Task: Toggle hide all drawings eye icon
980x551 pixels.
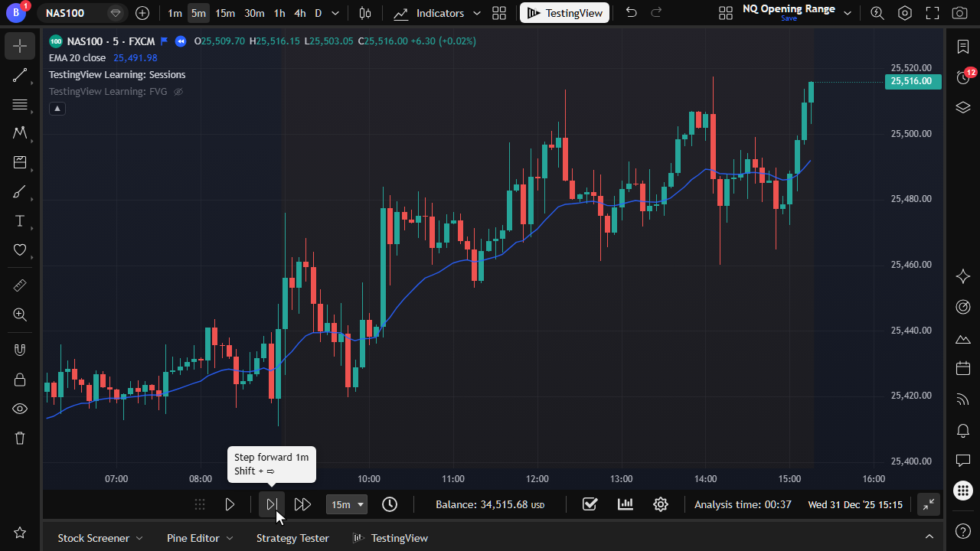Action: 20,409
